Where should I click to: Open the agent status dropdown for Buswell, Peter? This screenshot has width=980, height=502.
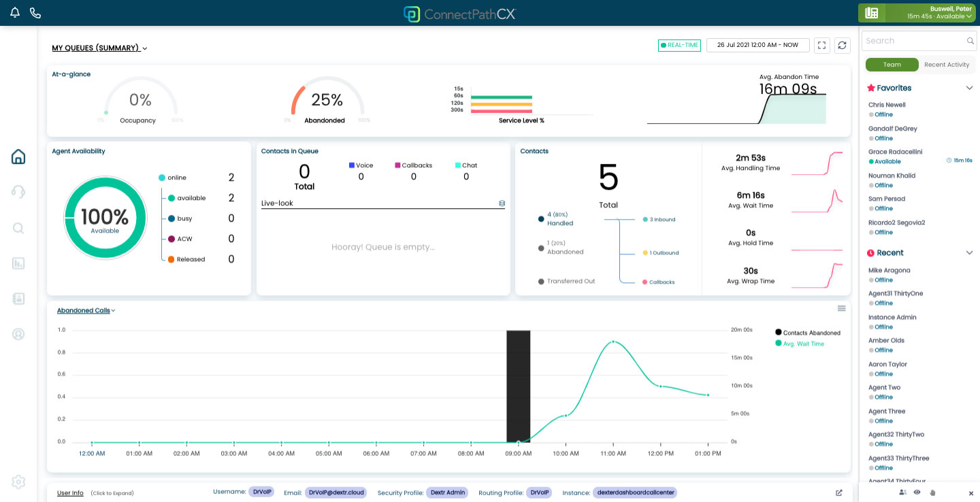tap(940, 16)
